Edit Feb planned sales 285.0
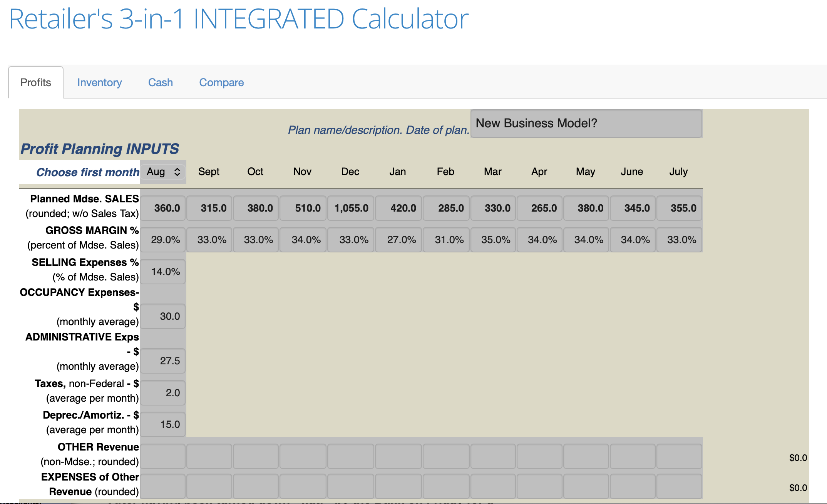This screenshot has height=504, width=827. tap(446, 208)
